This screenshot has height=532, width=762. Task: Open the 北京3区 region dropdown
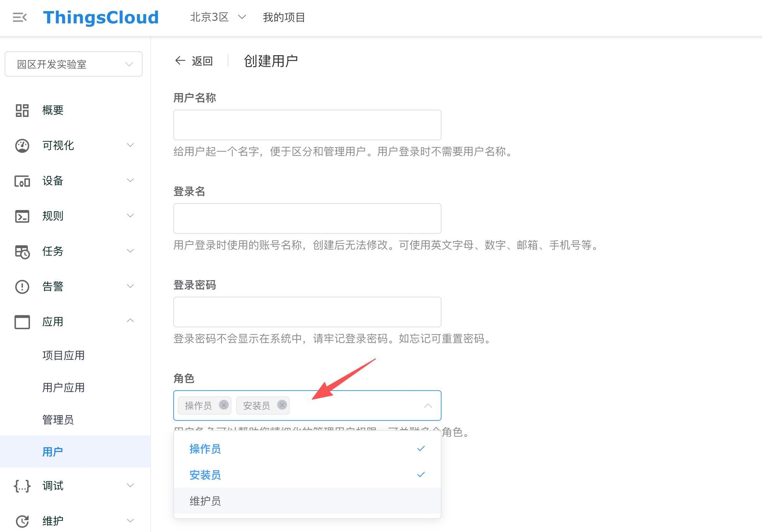coord(218,17)
